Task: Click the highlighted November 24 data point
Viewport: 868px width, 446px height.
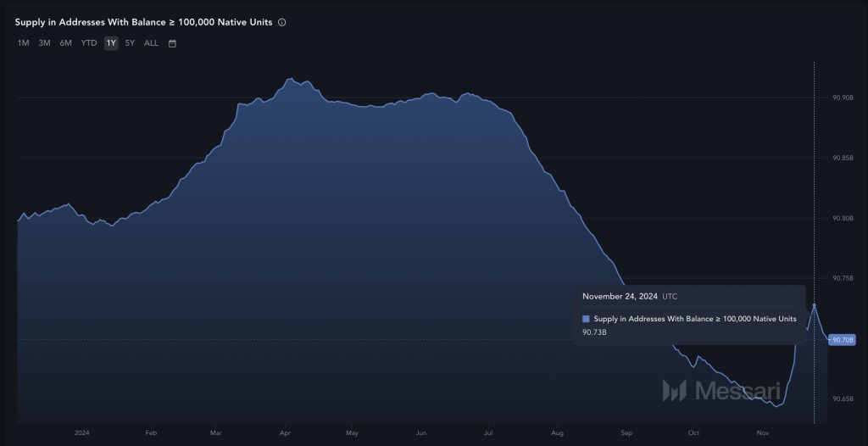Action: pos(815,305)
